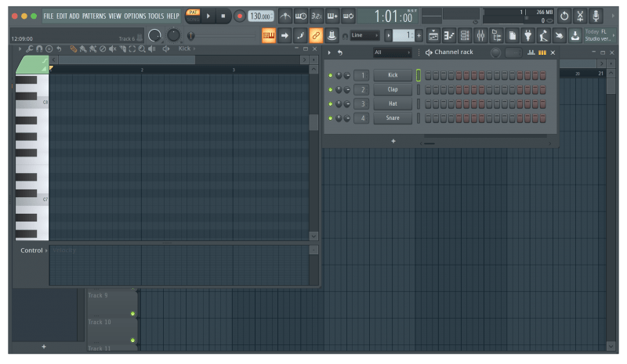Adjust the main volume knob

click(154, 36)
